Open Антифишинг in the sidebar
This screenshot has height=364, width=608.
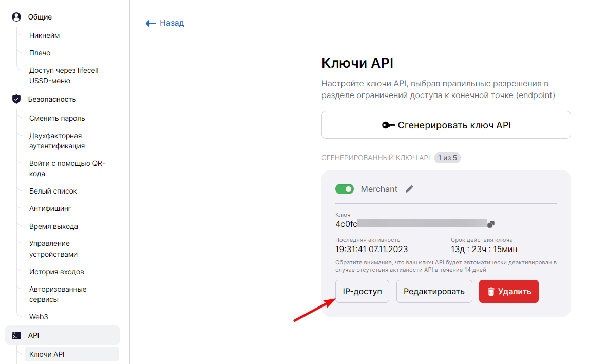click(x=50, y=208)
